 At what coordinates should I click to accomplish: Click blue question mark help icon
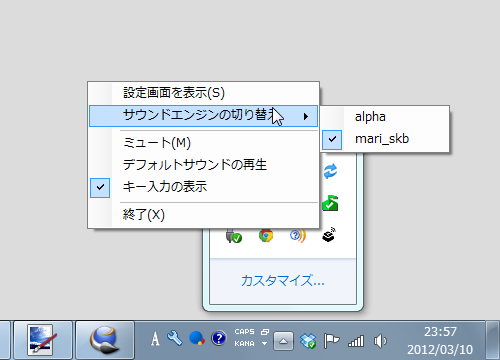tap(219, 339)
